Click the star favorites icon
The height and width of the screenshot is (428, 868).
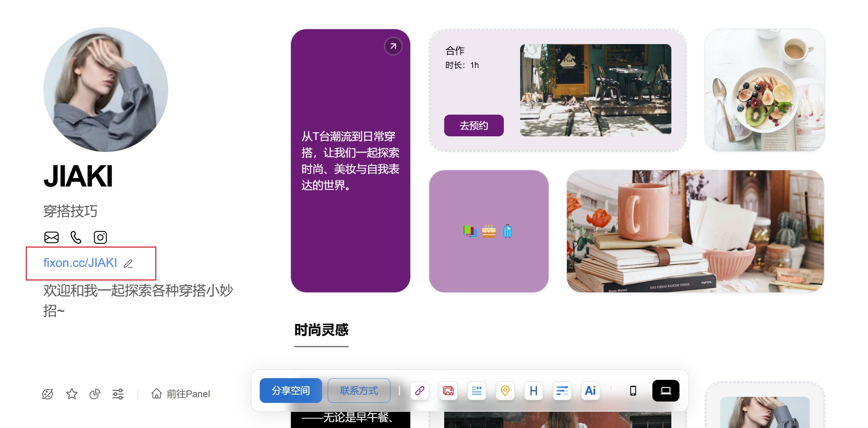72,394
